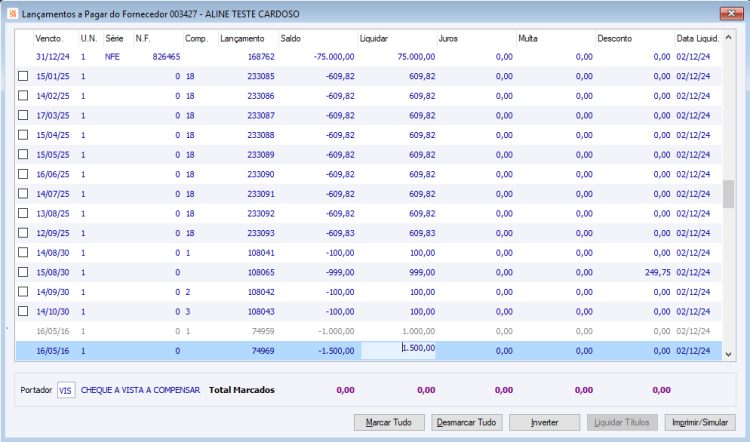Click liquidar value 1.000,00
Screen dimensions: 750x442
(x=419, y=331)
